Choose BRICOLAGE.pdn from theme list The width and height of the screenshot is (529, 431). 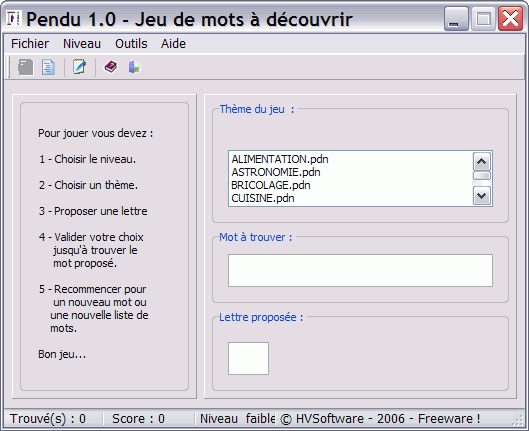(271, 185)
